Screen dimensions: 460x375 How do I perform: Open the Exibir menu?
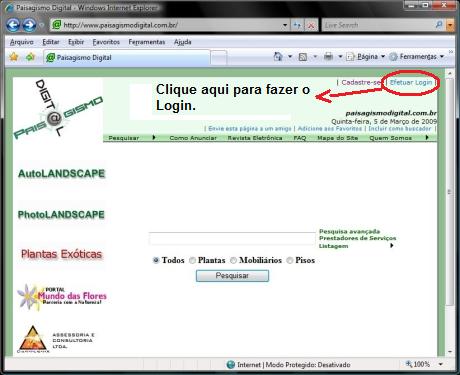coord(76,42)
